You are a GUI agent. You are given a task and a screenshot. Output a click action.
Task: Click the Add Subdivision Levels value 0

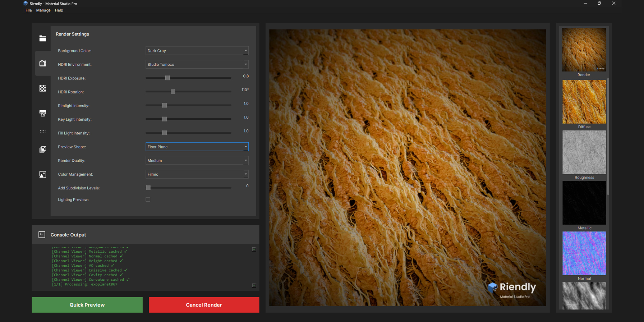pyautogui.click(x=247, y=186)
